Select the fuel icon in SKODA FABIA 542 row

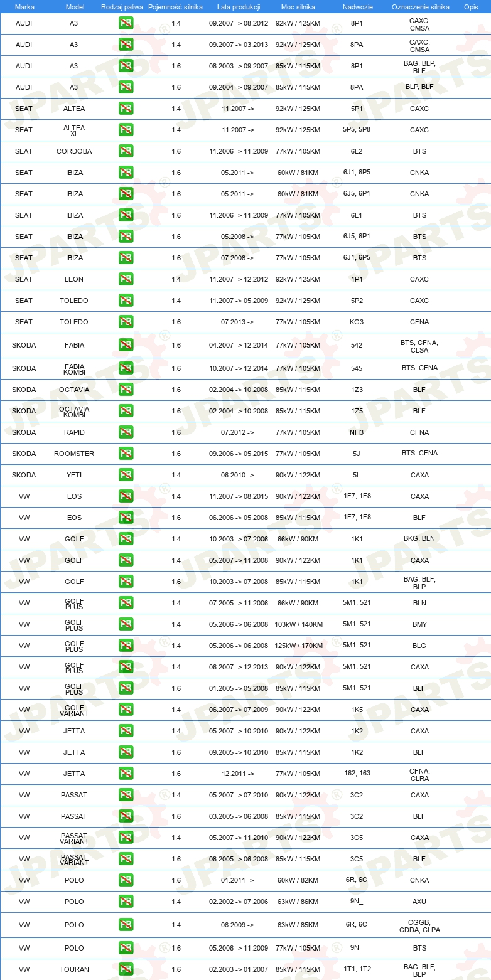tap(126, 345)
